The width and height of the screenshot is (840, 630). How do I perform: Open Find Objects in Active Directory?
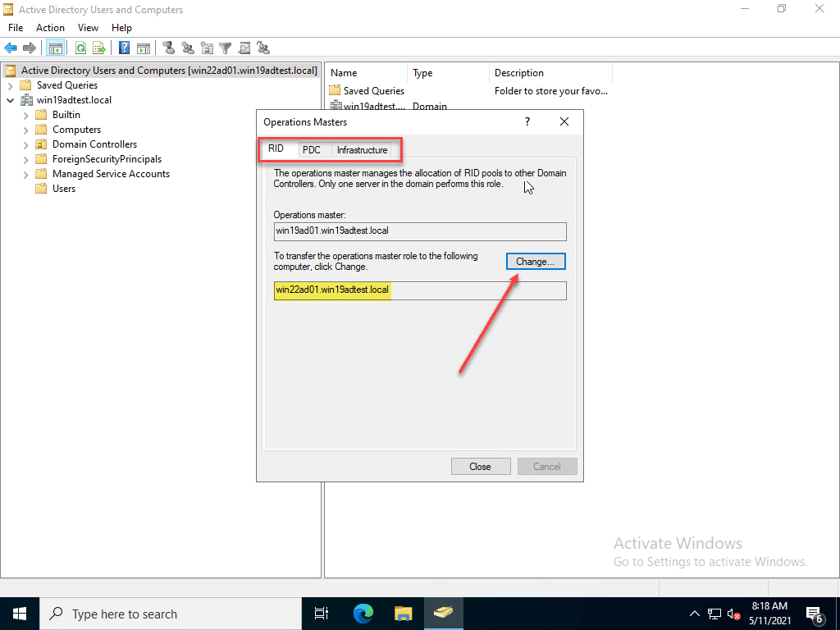click(x=244, y=48)
